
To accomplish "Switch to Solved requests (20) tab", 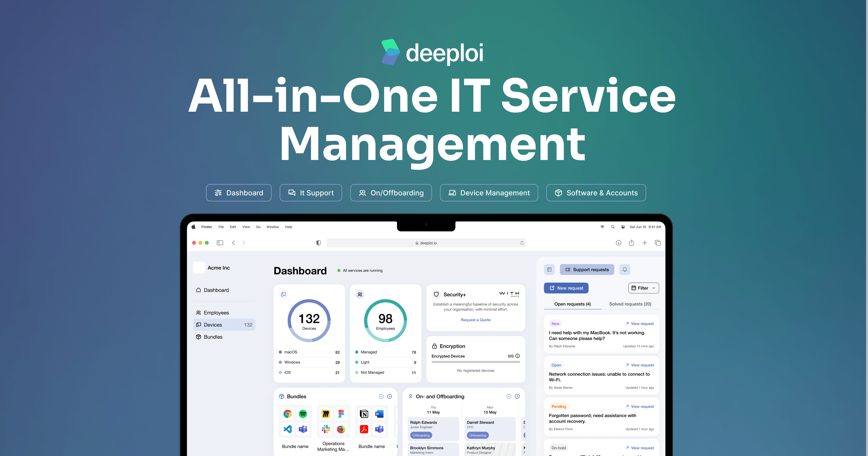I will [x=630, y=304].
